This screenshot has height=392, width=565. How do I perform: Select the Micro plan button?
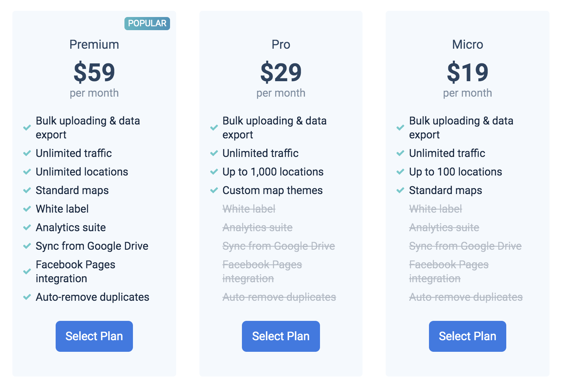468,336
